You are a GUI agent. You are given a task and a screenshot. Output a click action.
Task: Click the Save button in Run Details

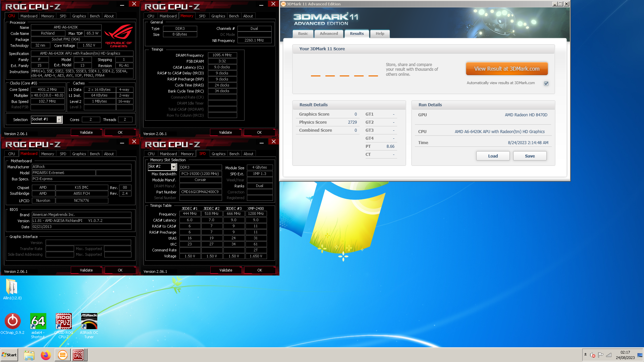[x=530, y=156]
